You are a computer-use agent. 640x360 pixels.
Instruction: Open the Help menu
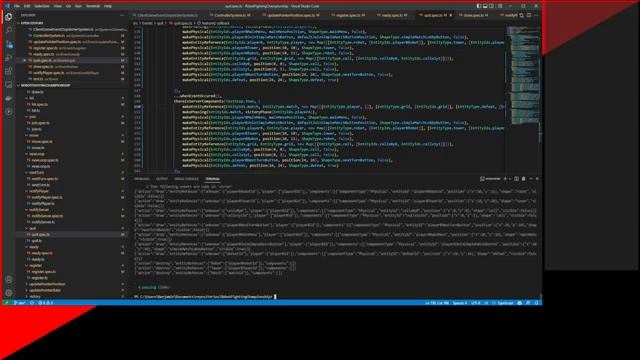click(108, 6)
